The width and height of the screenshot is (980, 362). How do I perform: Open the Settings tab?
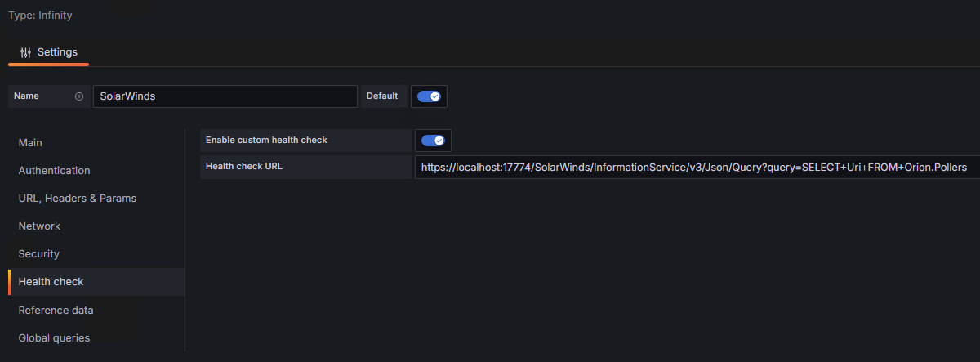[49, 52]
